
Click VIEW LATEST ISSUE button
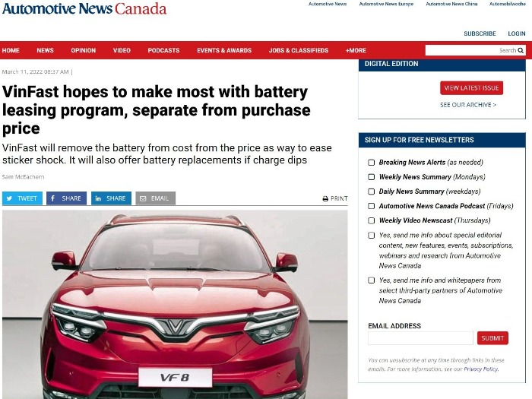coord(472,88)
